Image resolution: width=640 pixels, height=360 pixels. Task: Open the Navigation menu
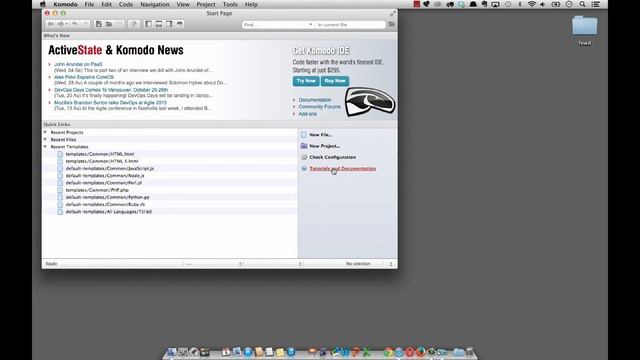point(155,4)
